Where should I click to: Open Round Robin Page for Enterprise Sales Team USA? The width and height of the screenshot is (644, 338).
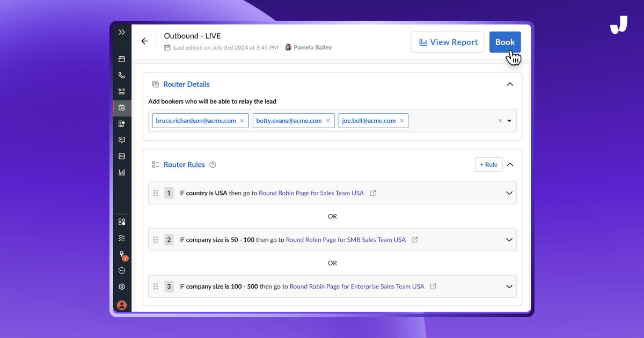click(357, 286)
